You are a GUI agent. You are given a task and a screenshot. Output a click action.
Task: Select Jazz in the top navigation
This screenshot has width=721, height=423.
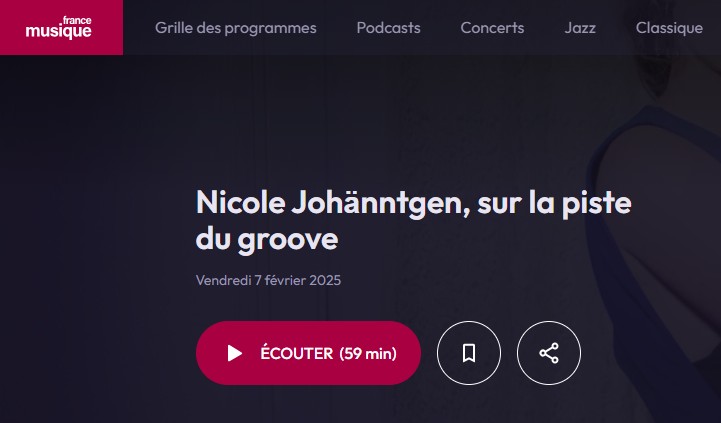pyautogui.click(x=580, y=28)
